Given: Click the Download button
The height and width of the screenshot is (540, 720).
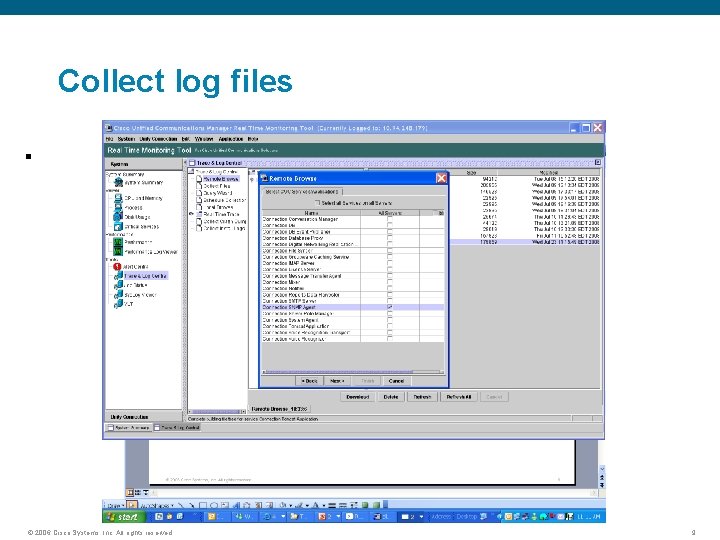Looking at the screenshot, I should (x=358, y=397).
